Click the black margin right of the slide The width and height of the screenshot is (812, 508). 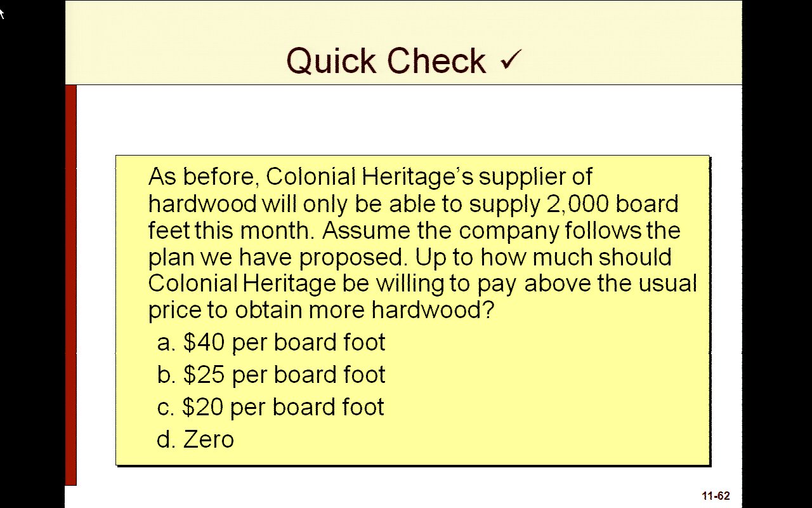(x=776, y=254)
